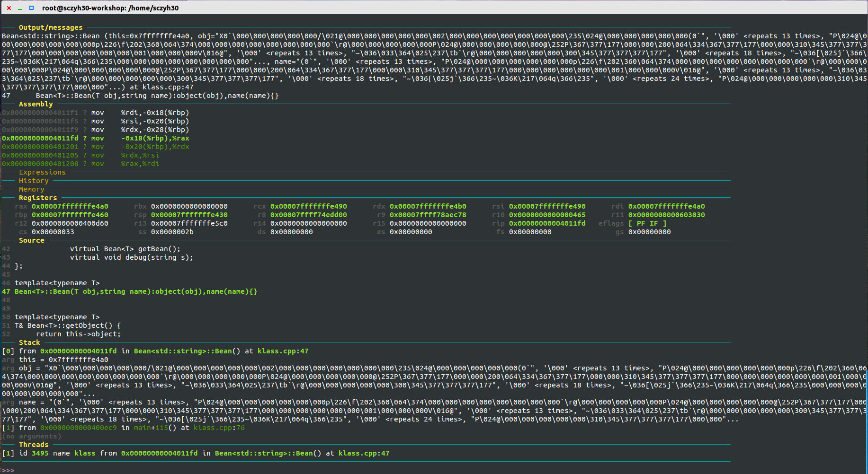This screenshot has width=868, height=474.
Task: Click the Expressions section label
Action: pyautogui.click(x=42, y=172)
